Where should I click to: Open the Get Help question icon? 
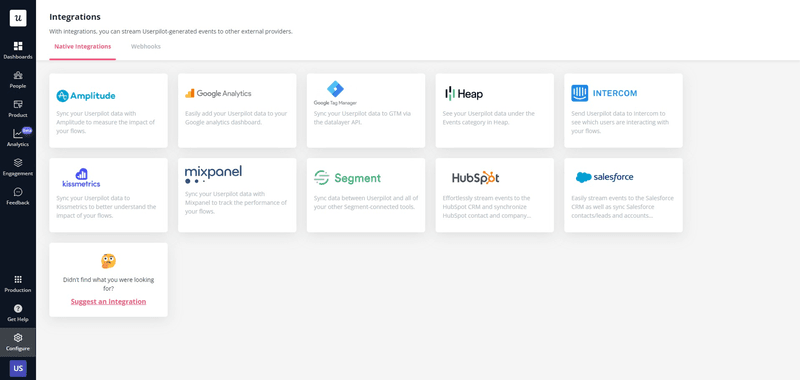[x=18, y=309]
